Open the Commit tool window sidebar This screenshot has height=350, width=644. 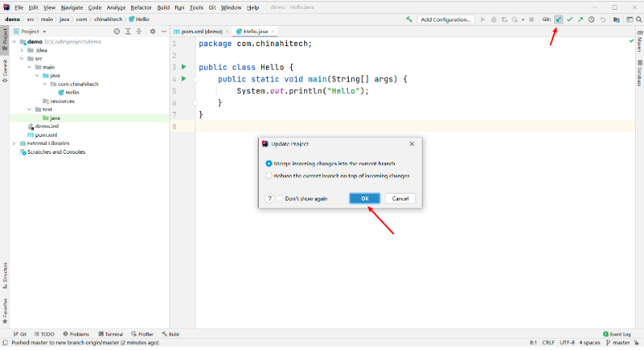click(x=5, y=71)
